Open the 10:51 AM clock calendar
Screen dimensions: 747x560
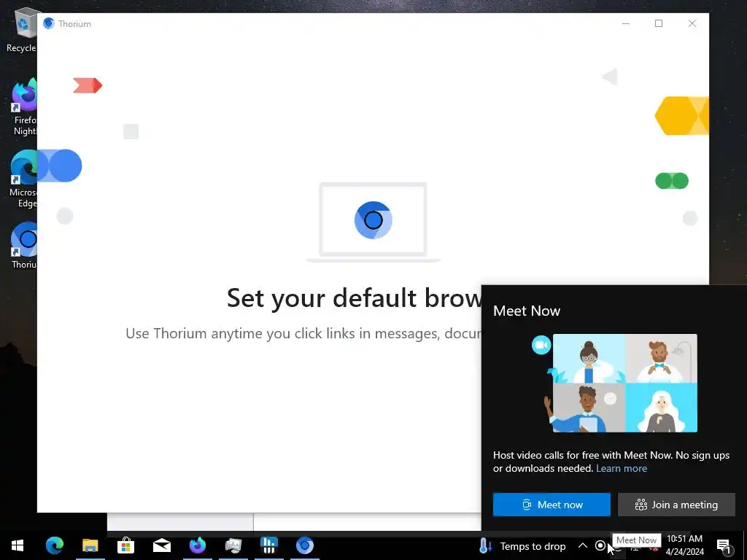click(x=684, y=545)
